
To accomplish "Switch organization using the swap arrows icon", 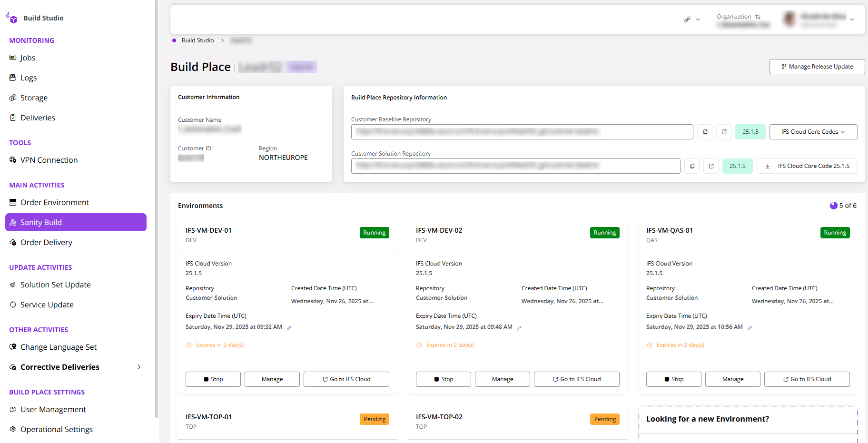I will tap(758, 17).
